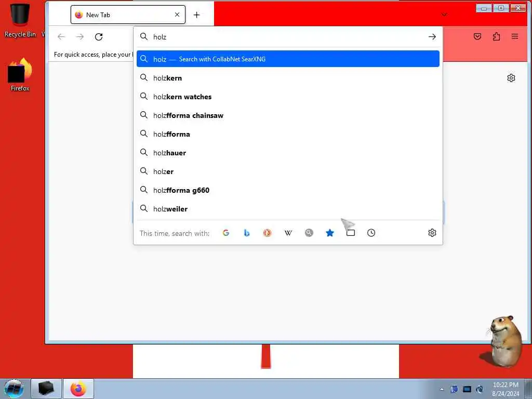Close the New Tab tab

[177, 15]
